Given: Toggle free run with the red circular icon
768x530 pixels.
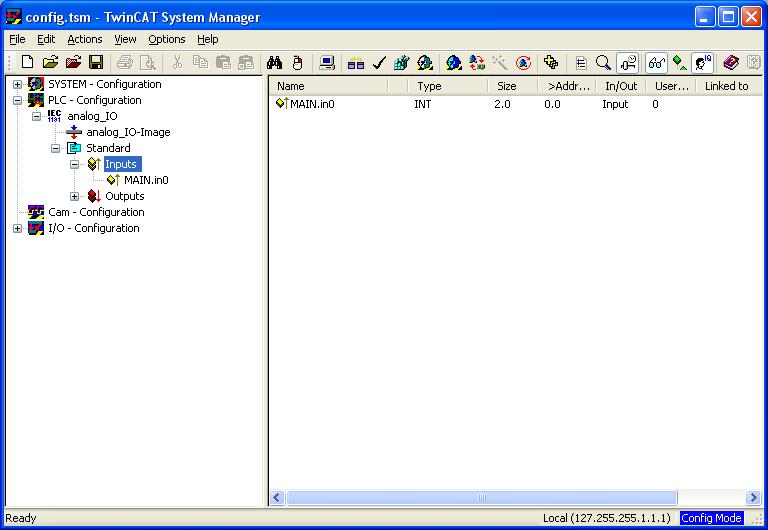Looking at the screenshot, I should point(523,62).
